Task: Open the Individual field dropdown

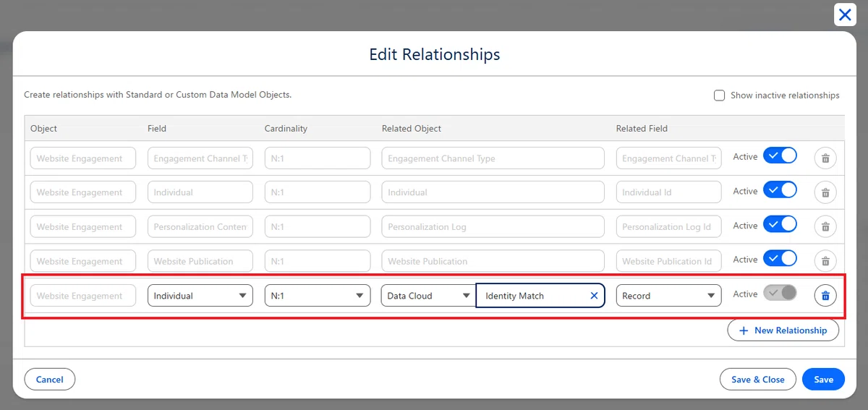Action: (200, 296)
